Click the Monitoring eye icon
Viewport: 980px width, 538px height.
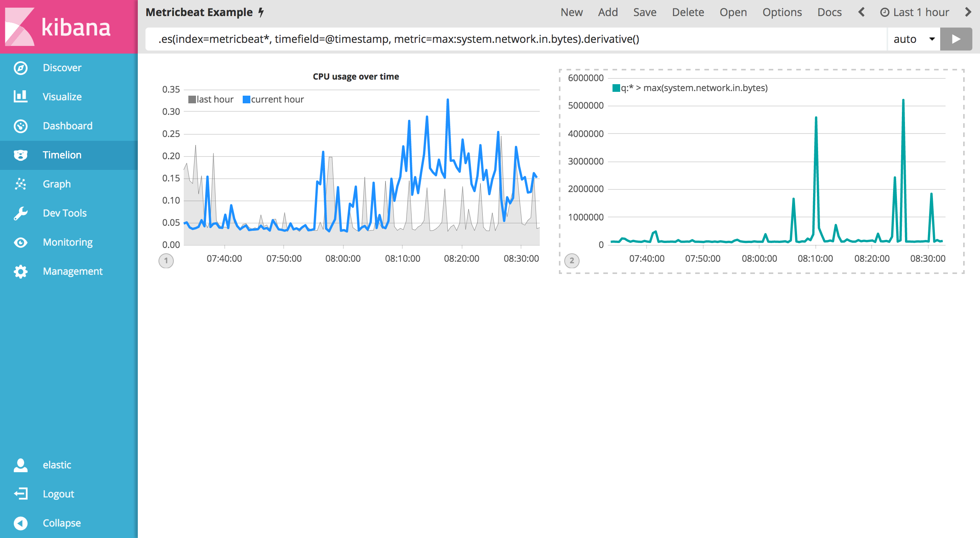coord(20,242)
